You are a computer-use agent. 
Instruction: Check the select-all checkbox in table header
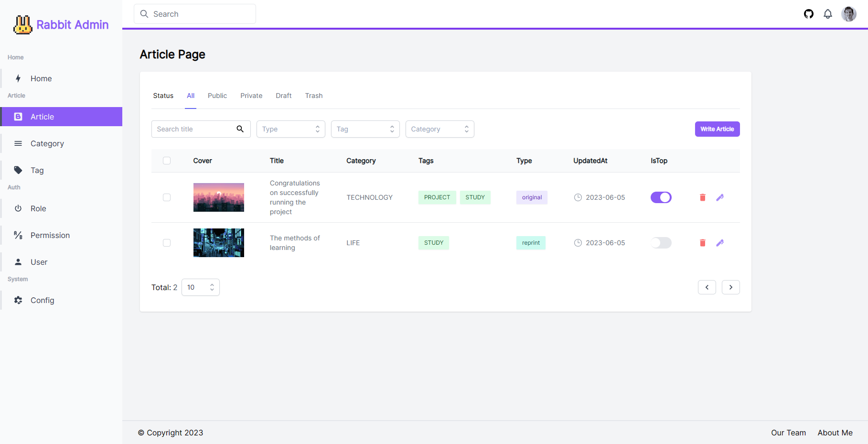(167, 161)
